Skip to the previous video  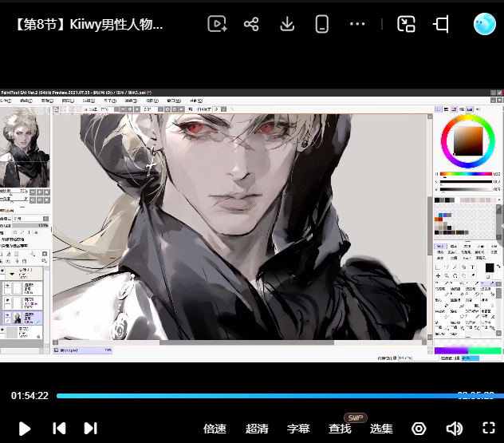(x=59, y=429)
